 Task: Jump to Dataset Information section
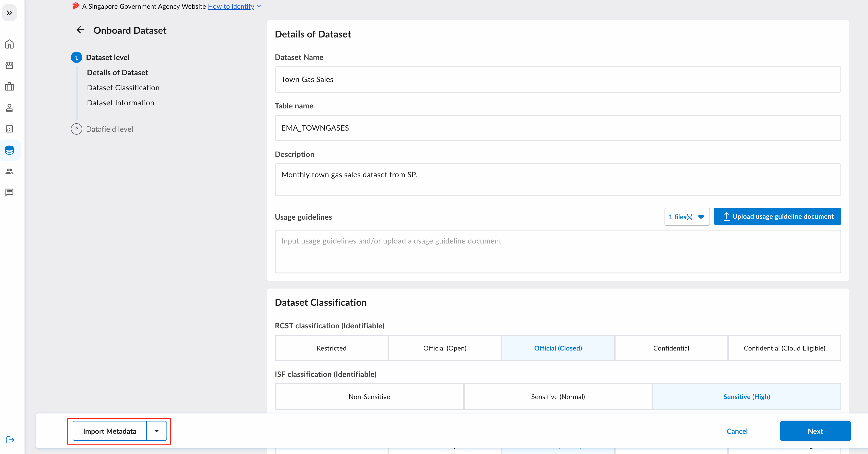coord(120,103)
